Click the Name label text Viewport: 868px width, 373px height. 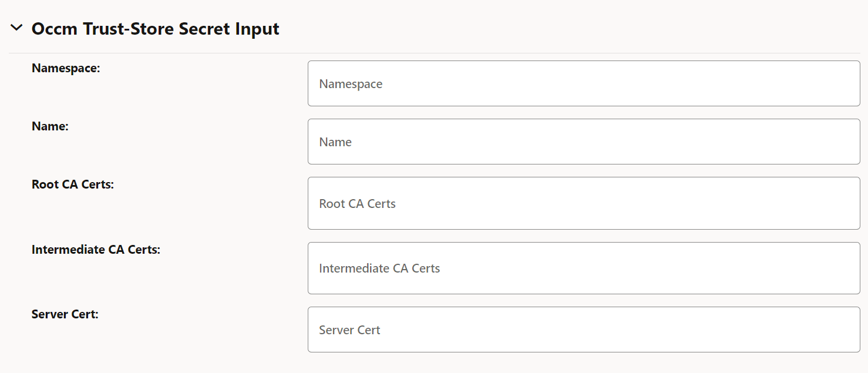(50, 126)
